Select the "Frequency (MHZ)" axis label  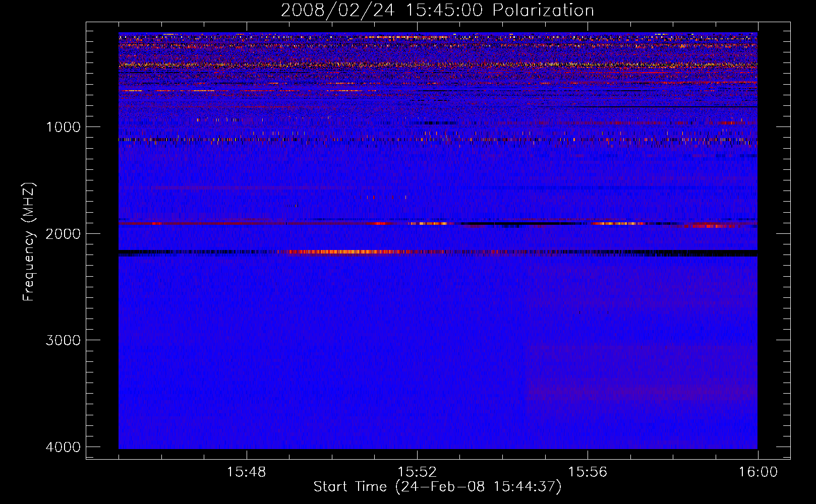coord(29,241)
